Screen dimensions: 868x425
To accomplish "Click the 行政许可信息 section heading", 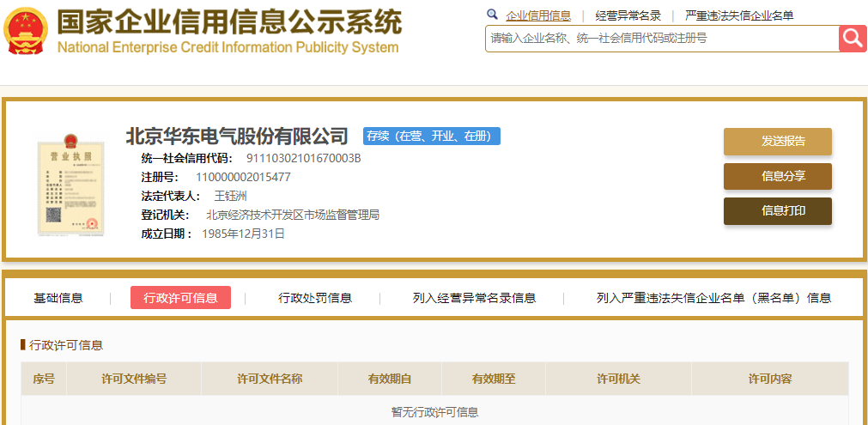I will point(66,345).
